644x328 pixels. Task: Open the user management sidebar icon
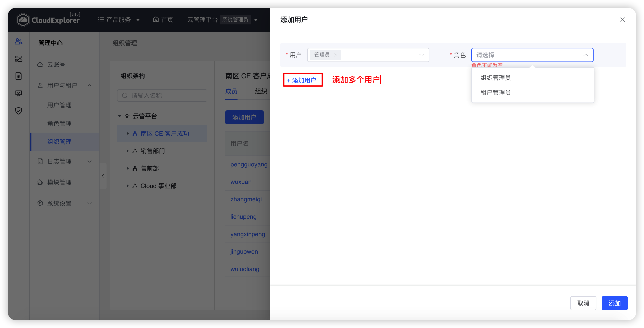tap(19, 41)
